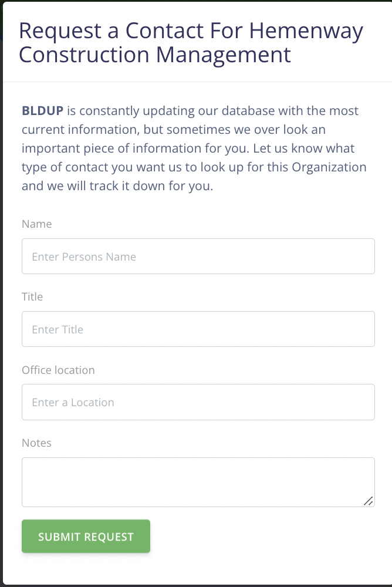Select the Office location input box
This screenshot has height=587, width=392.
[198, 402]
